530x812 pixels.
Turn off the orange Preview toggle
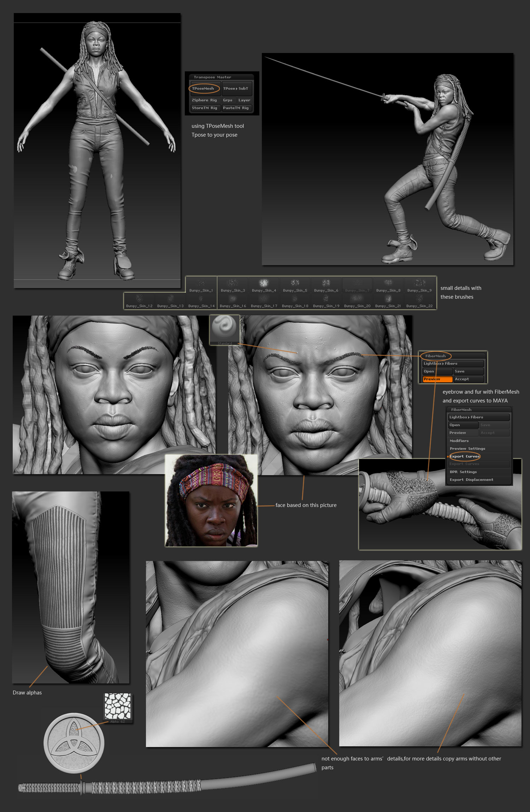point(437,379)
